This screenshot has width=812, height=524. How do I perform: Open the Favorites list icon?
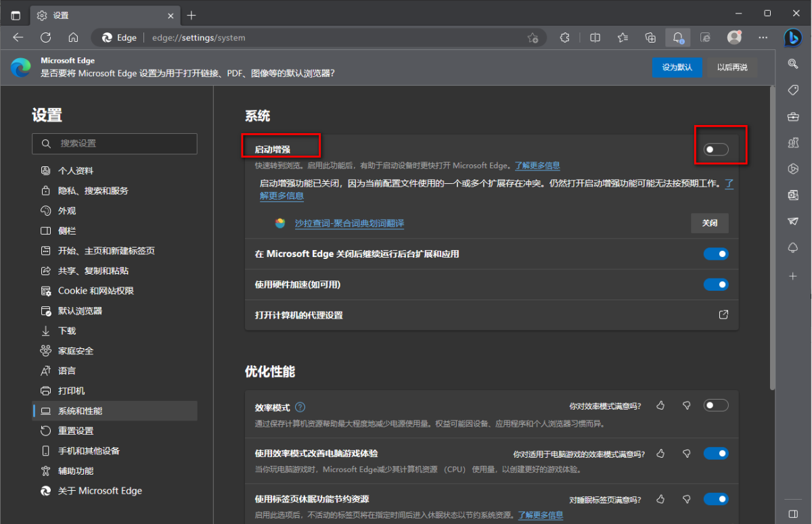pos(623,38)
